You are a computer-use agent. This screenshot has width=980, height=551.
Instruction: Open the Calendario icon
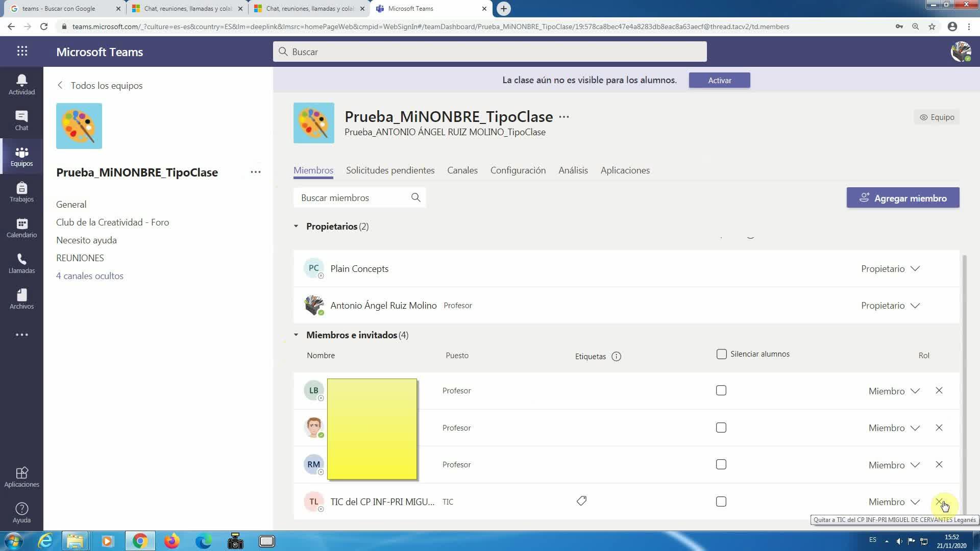[21, 228]
